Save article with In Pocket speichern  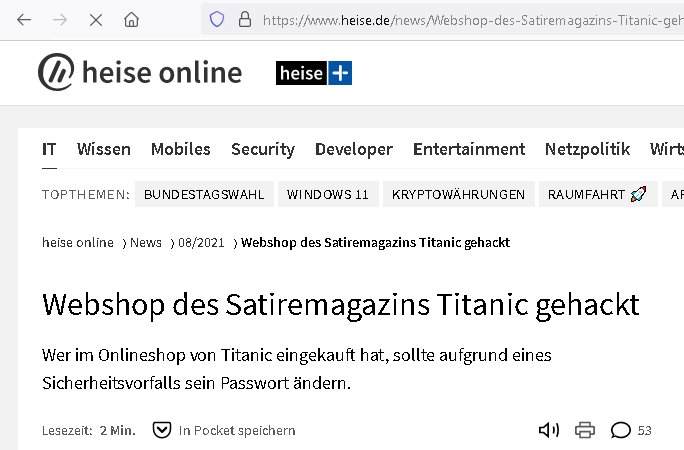coord(224,430)
